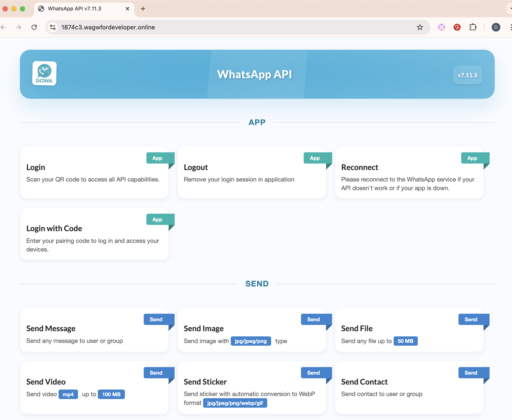
Task: Bookmark this page using the star icon
Action: coord(420,27)
